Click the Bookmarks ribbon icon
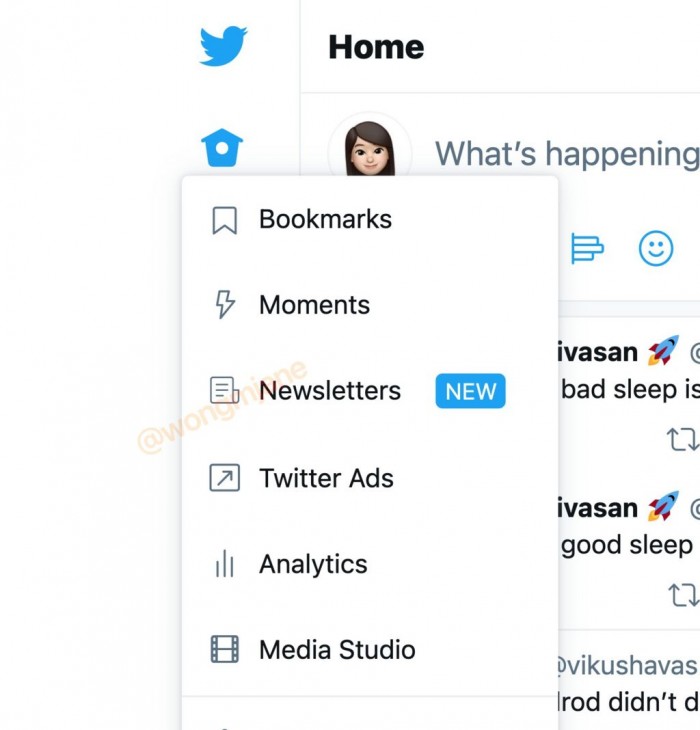The width and height of the screenshot is (700, 730). [x=225, y=220]
